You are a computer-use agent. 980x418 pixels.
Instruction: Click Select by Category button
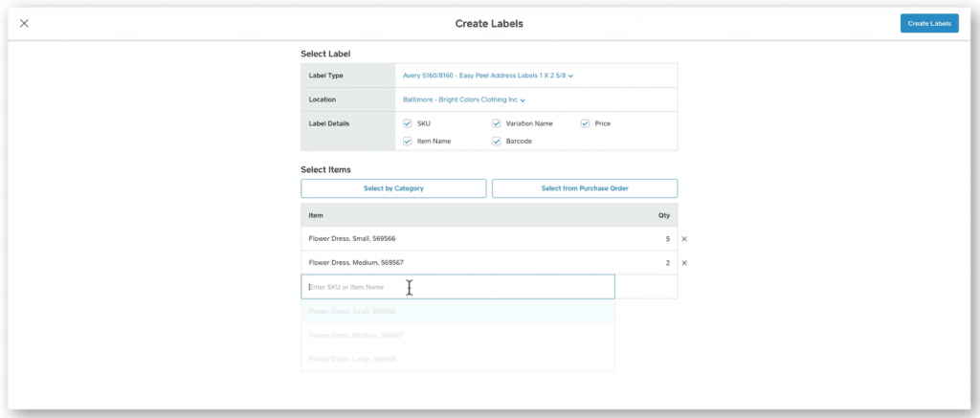393,188
